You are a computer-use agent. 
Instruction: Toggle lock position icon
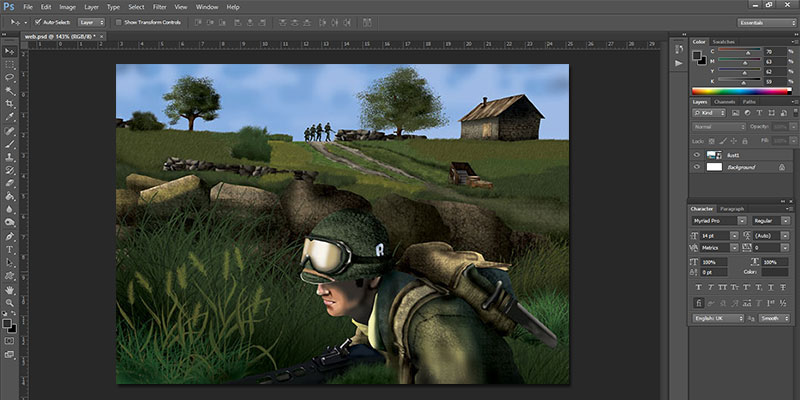coord(734,141)
